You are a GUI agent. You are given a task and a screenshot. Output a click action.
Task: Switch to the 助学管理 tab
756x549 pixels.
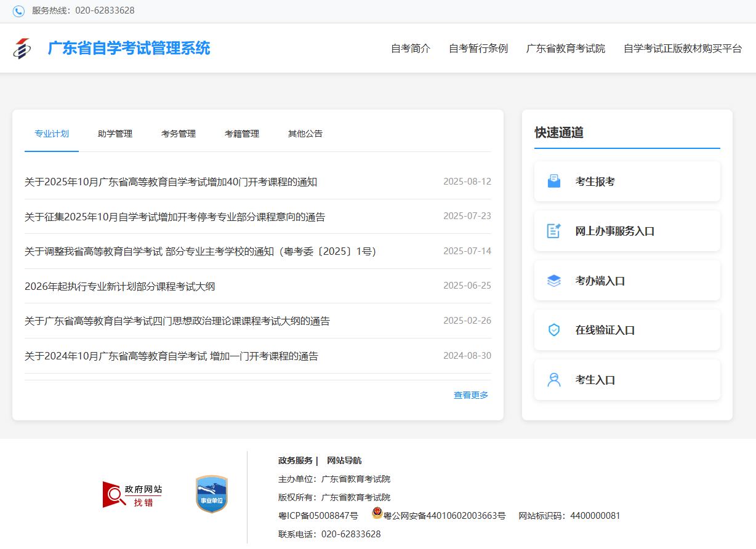pyautogui.click(x=115, y=134)
